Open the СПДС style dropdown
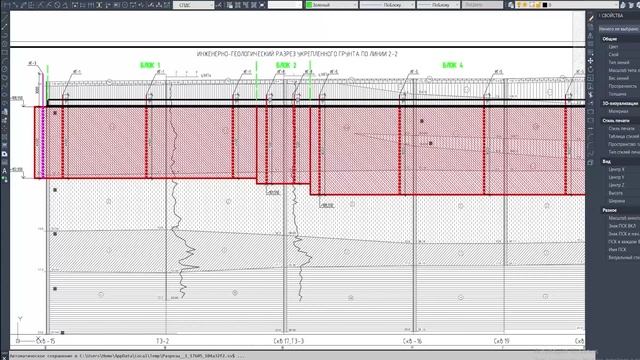This screenshot has height=360, width=640. [193, 5]
